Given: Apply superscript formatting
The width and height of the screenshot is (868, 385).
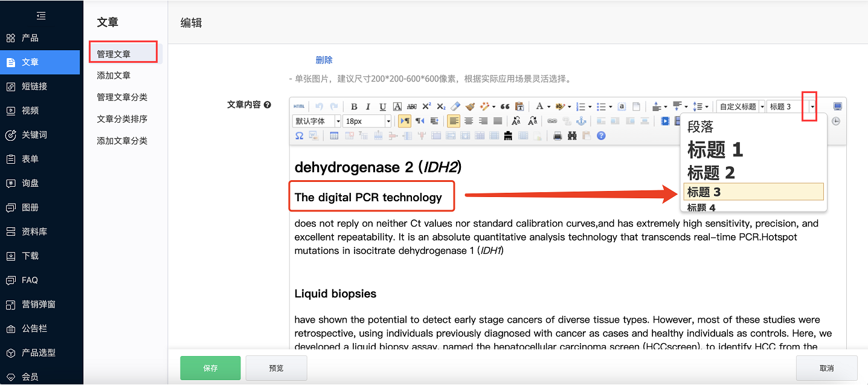Looking at the screenshot, I should (426, 107).
